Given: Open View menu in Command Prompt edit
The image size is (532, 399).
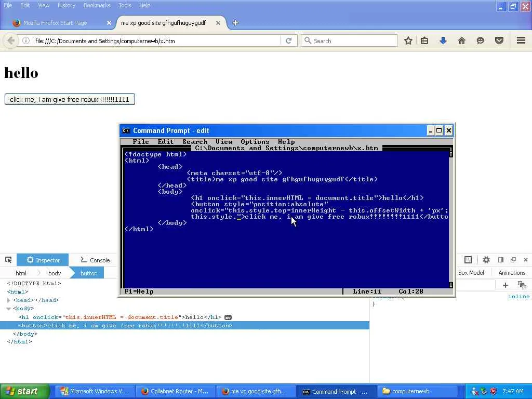Looking at the screenshot, I should (224, 142).
